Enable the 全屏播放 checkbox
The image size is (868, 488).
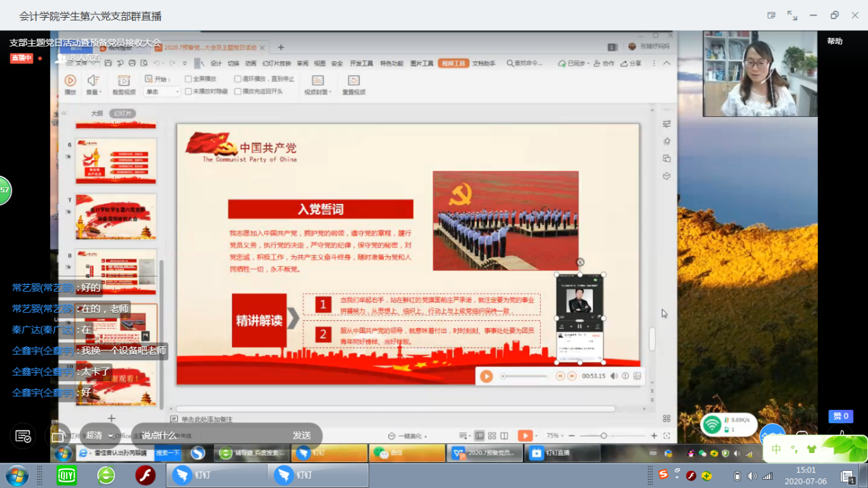189,79
